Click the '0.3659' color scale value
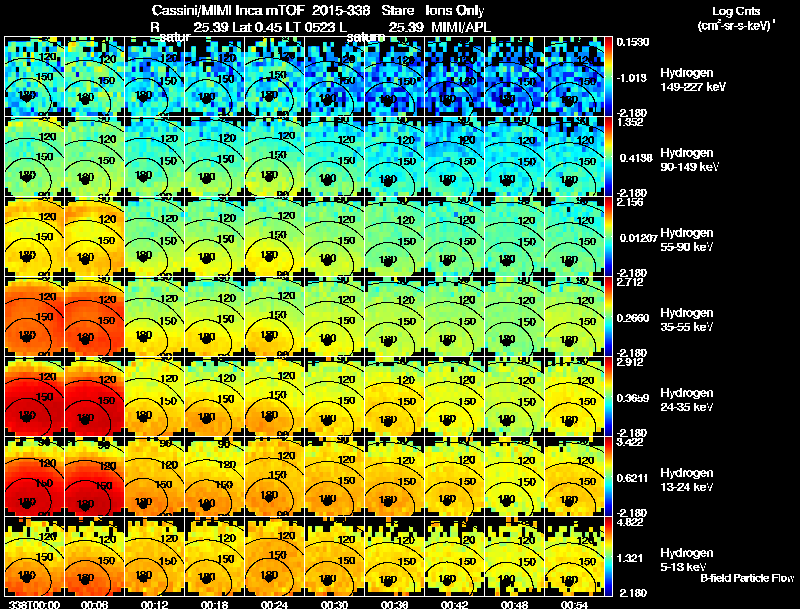Screen dimensions: 800x609 coord(633,398)
